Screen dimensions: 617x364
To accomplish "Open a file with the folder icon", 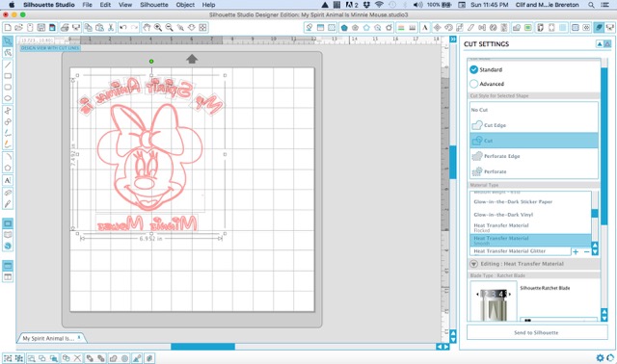I will pyautogui.click(x=18, y=28).
